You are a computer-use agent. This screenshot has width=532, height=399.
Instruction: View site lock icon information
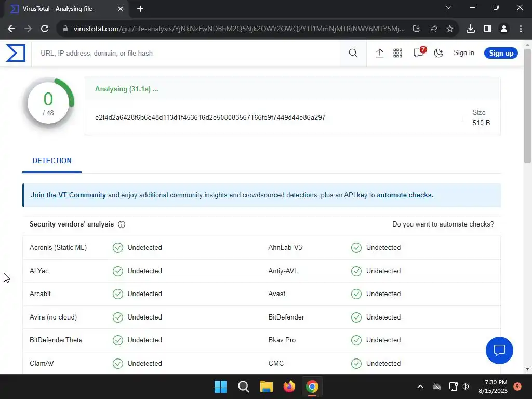point(65,29)
